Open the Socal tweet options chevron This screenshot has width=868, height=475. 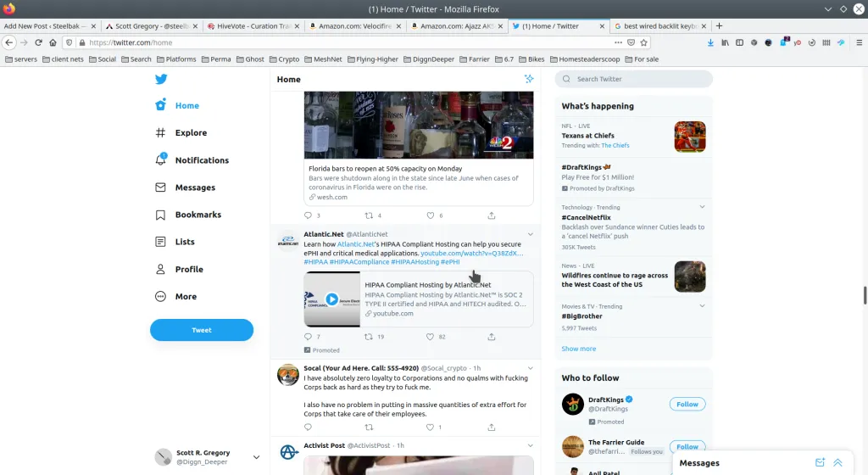coord(531,368)
